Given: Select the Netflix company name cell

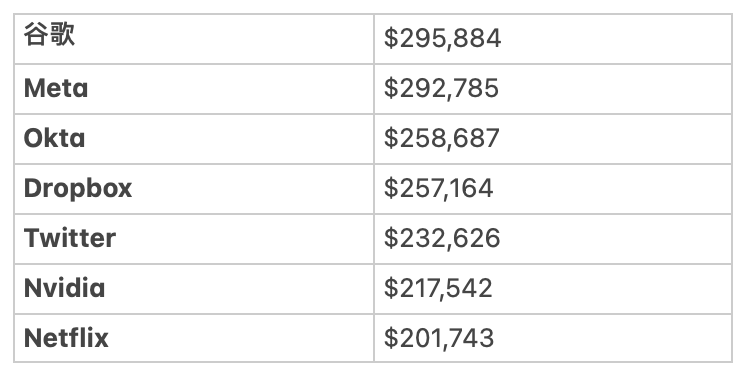Looking at the screenshot, I should click(x=194, y=338).
